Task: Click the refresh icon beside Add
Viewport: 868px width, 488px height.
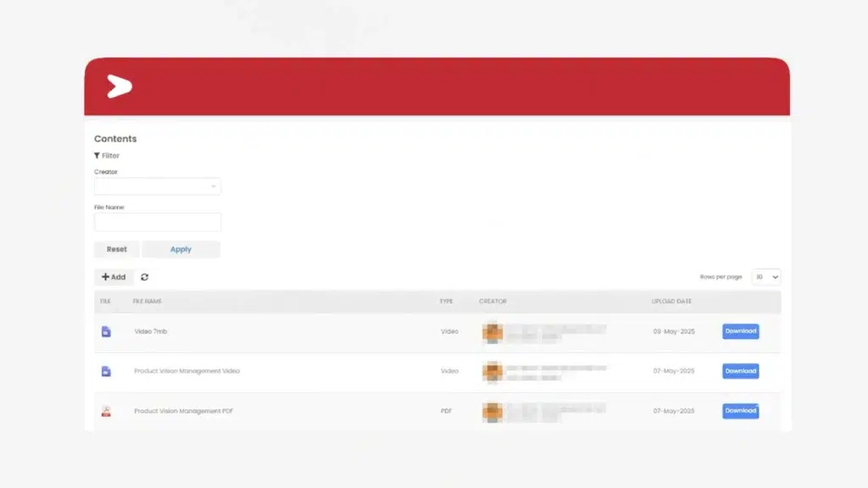Action: pos(145,277)
